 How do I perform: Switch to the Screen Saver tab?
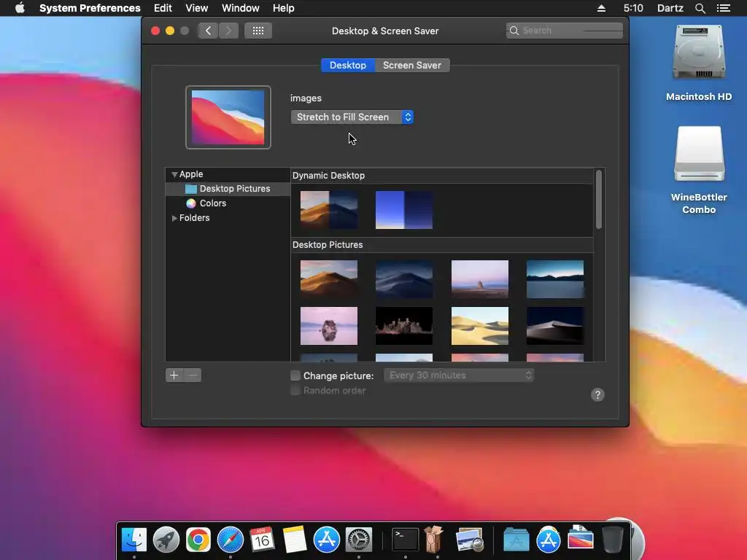tap(412, 65)
